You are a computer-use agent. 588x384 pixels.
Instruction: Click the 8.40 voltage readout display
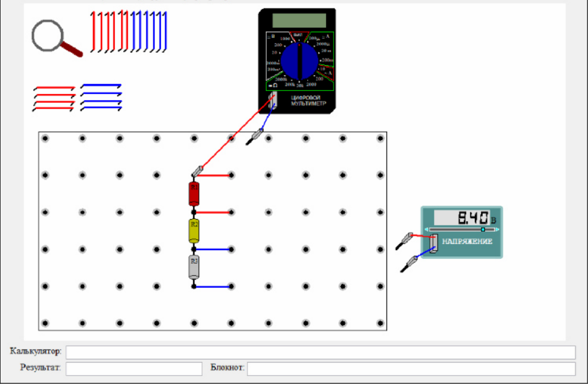tap(462, 218)
